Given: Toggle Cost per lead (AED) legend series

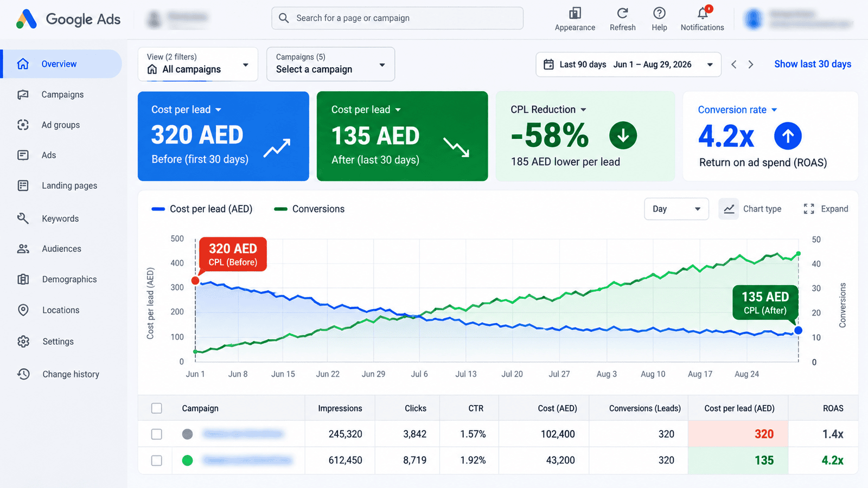Looking at the screenshot, I should [202, 209].
